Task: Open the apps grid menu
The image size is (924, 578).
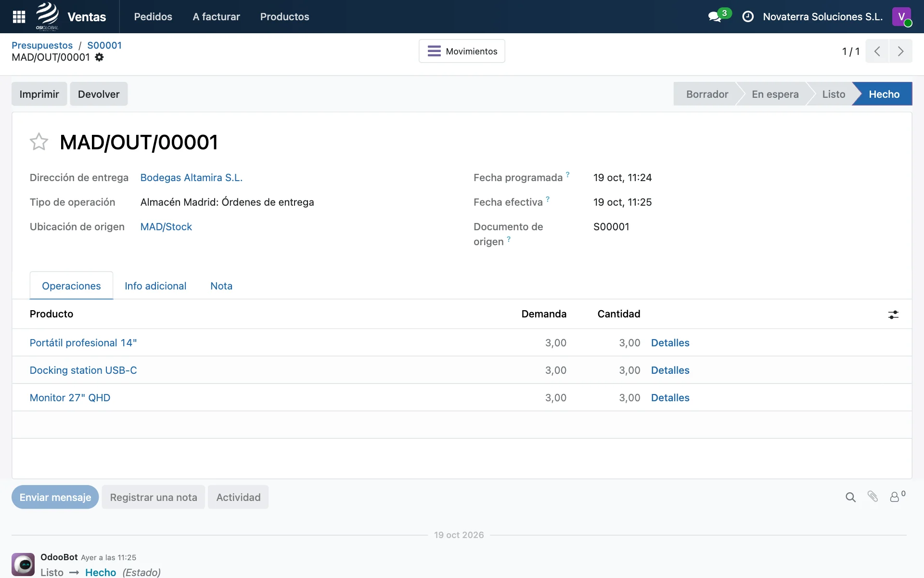Action: (19, 17)
